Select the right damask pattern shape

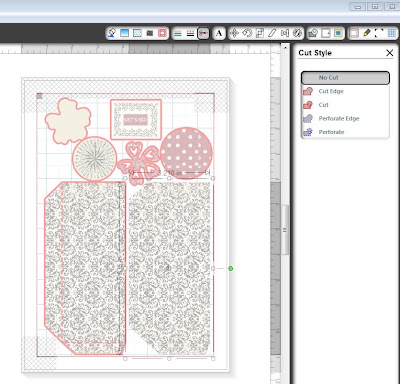pos(170,268)
